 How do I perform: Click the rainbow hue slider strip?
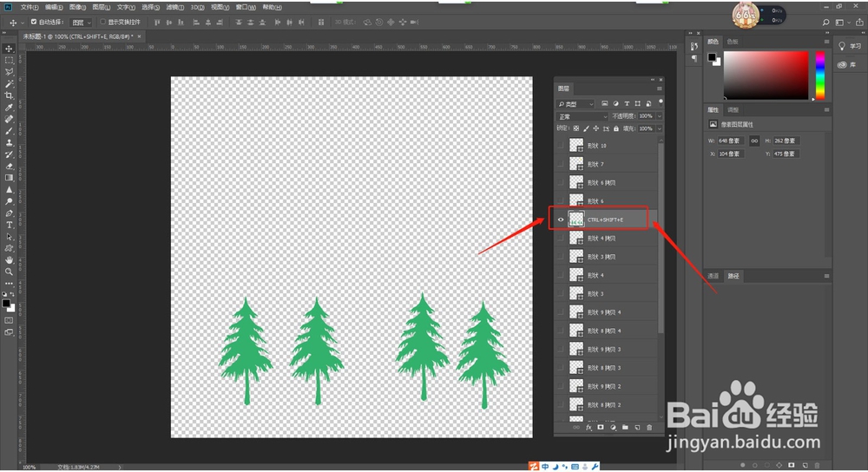click(x=820, y=75)
